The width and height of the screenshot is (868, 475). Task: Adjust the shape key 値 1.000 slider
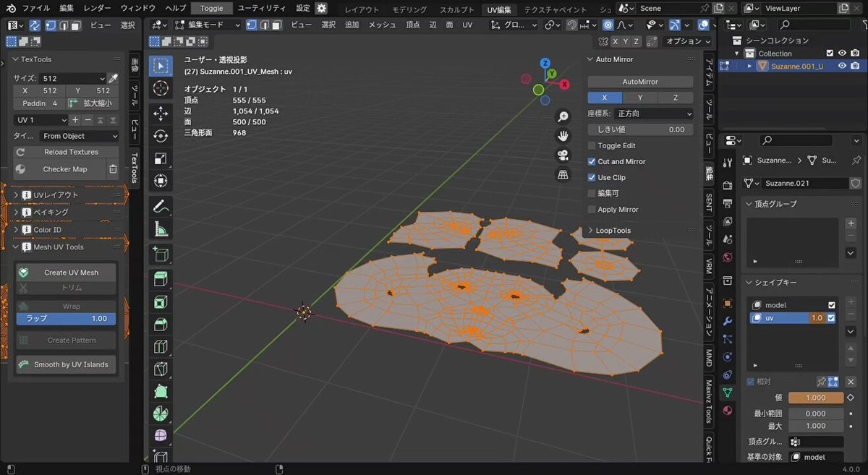coord(816,398)
